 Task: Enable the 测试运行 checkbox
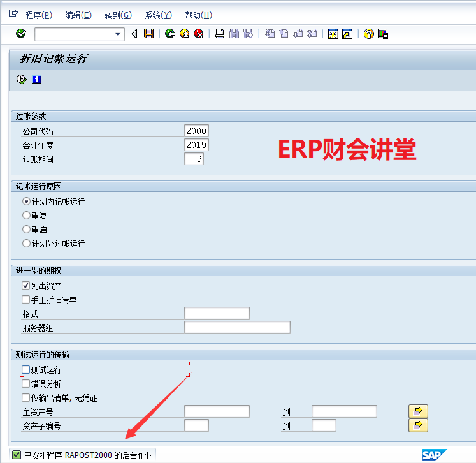tap(26, 370)
